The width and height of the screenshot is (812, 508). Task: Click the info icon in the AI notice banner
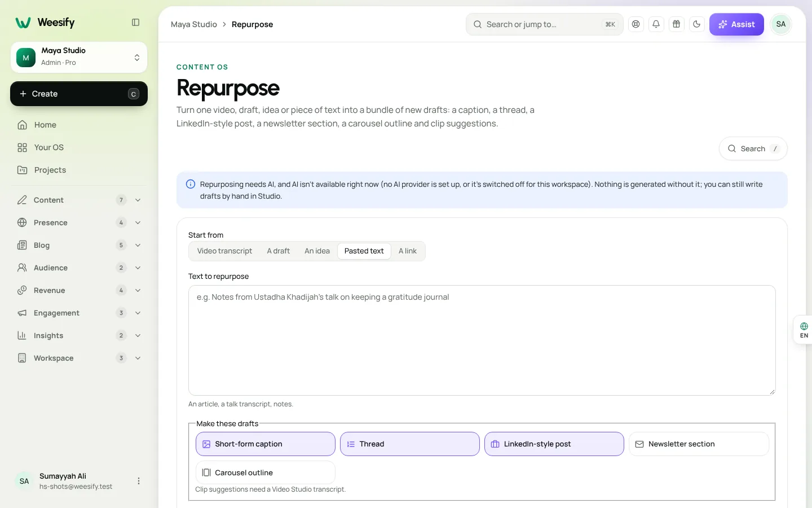click(x=191, y=184)
